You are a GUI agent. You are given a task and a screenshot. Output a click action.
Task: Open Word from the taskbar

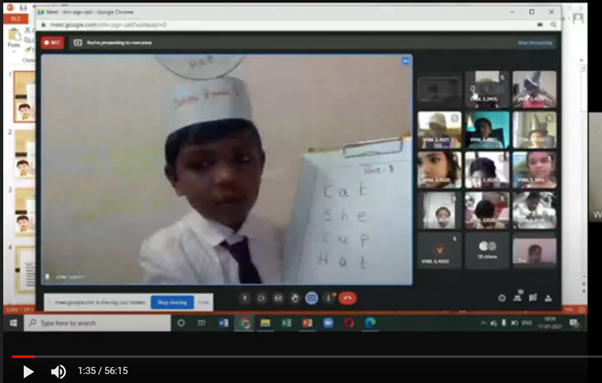(x=223, y=323)
